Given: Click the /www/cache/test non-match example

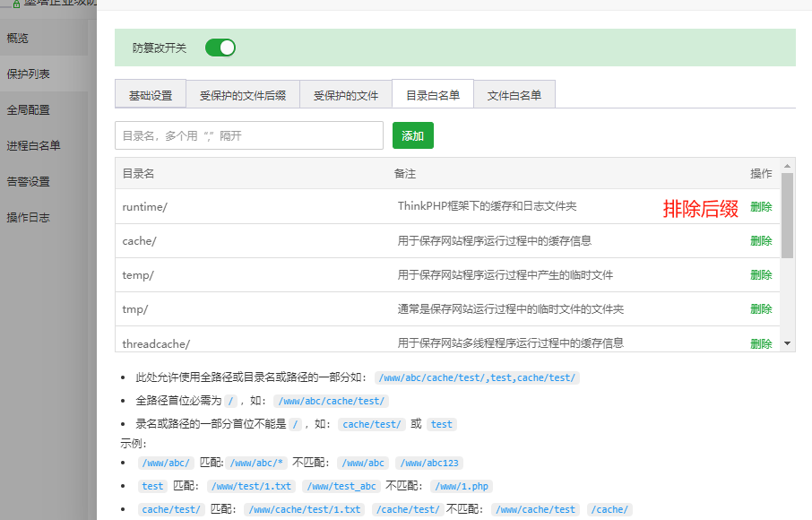Looking at the screenshot, I should (x=535, y=509).
